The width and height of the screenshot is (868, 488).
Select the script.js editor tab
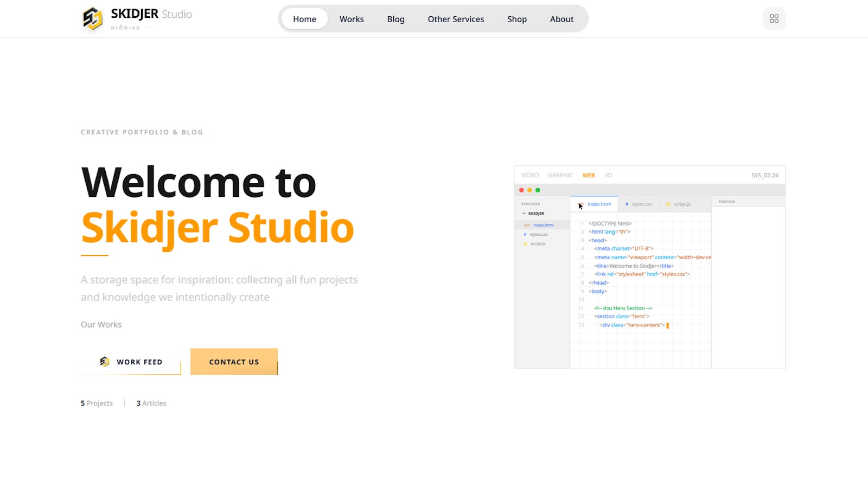coord(678,204)
